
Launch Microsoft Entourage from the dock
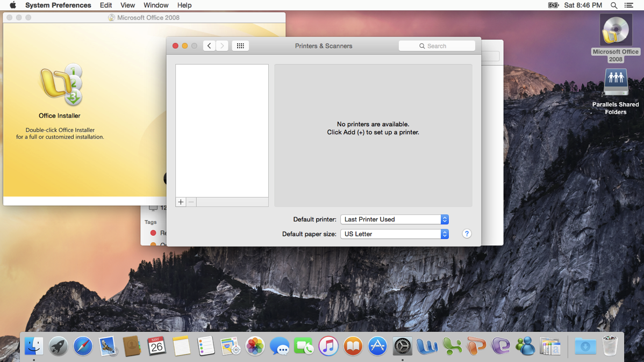point(500,346)
